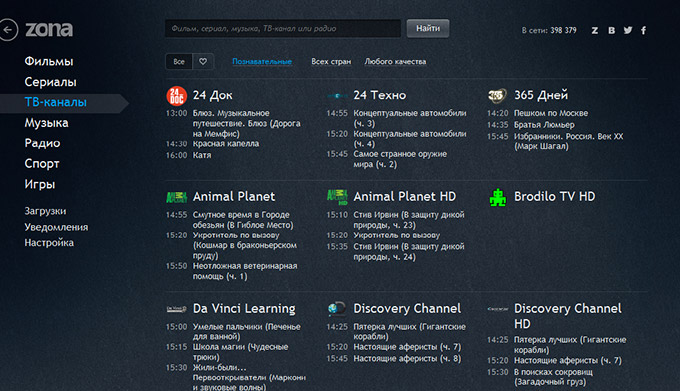Click the Animal Planet channel logo
Image resolution: width=680 pixels, height=391 pixels.
click(x=177, y=197)
